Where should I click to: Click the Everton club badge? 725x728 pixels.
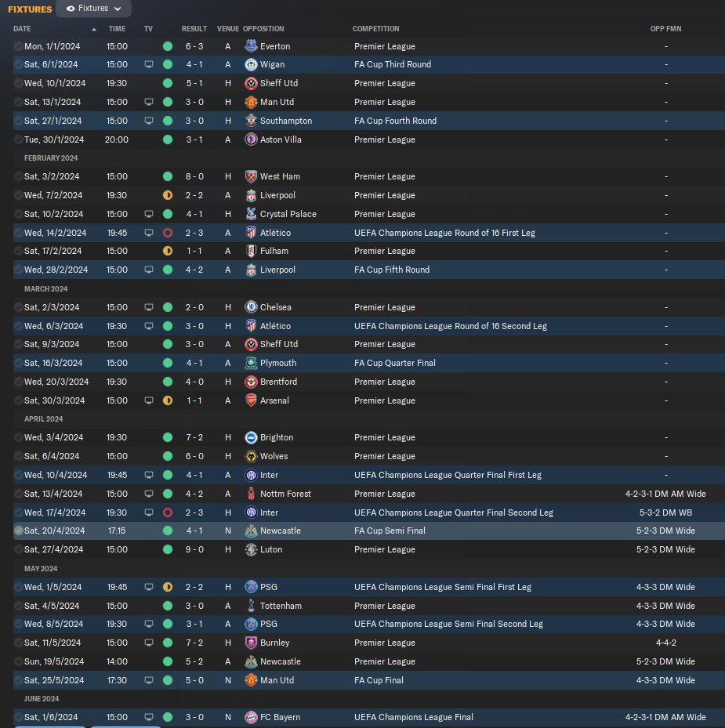pos(251,46)
